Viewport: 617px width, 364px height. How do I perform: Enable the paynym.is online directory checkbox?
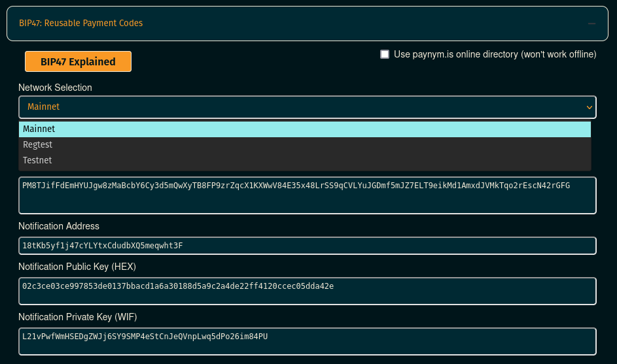point(385,54)
